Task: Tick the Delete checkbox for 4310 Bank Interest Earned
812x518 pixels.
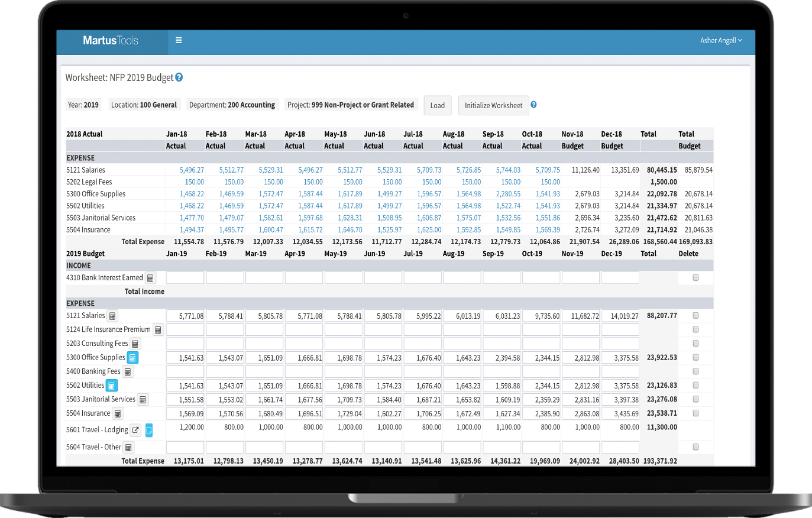Action: (695, 277)
